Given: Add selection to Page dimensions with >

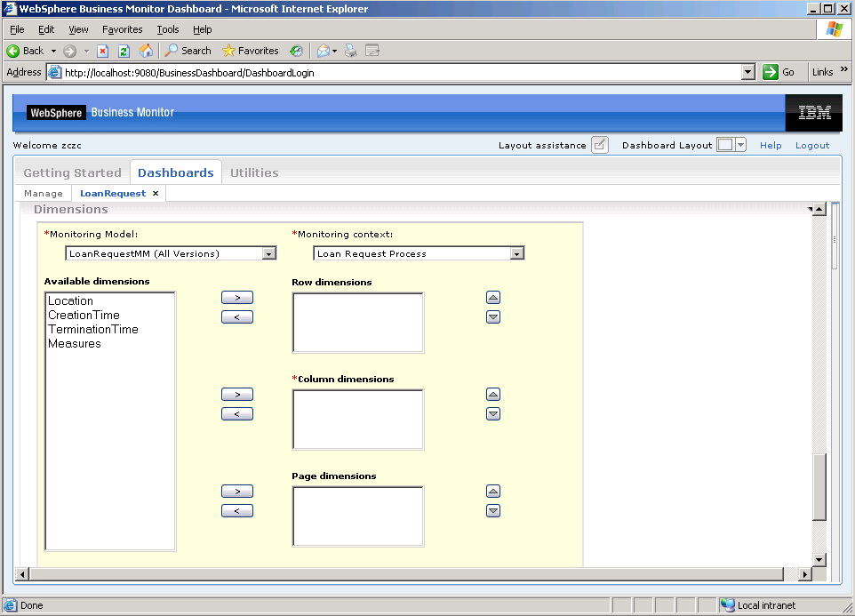Looking at the screenshot, I should pos(237,492).
